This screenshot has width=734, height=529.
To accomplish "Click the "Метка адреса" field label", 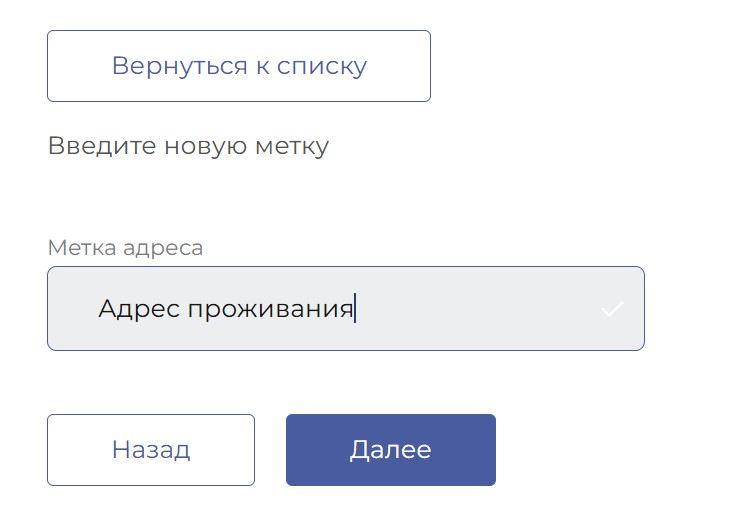I will 125,248.
